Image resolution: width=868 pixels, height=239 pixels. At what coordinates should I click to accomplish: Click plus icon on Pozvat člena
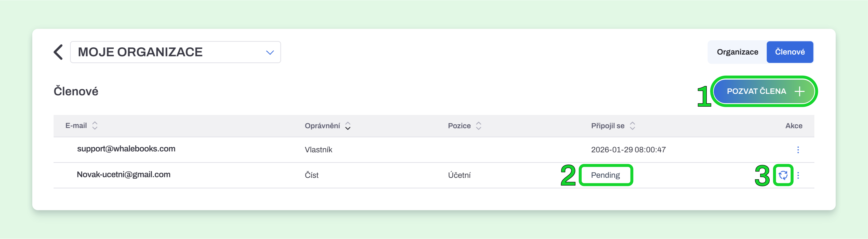pyautogui.click(x=799, y=91)
